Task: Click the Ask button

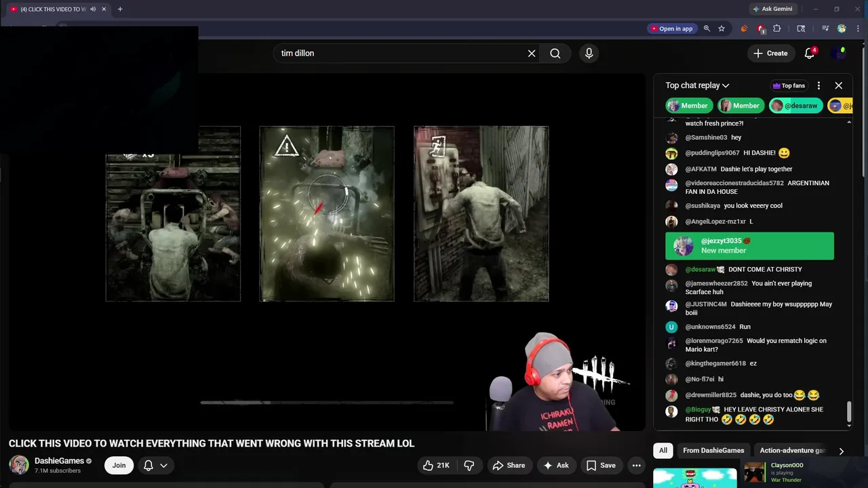Action: tap(556, 466)
